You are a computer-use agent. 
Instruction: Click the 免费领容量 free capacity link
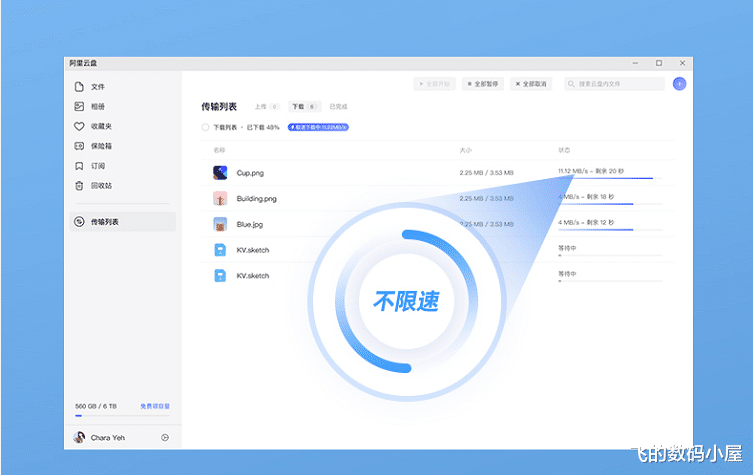click(x=155, y=406)
